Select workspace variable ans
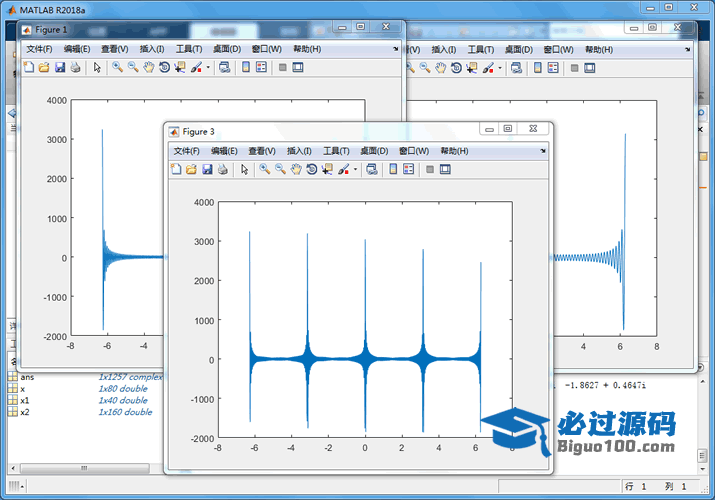The height and width of the screenshot is (500, 715). 27,377
